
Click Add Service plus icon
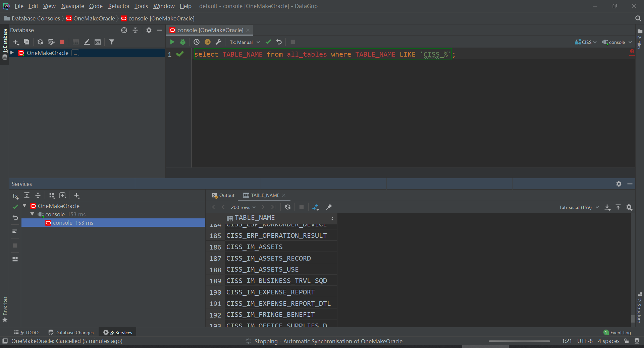click(x=77, y=196)
